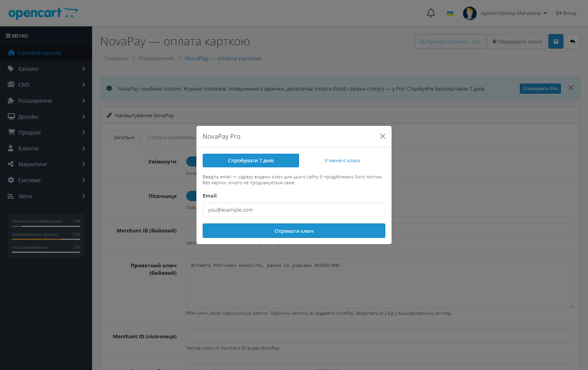Click Інші замовлення progress bar
This screenshot has width=588, height=370.
coord(46,252)
